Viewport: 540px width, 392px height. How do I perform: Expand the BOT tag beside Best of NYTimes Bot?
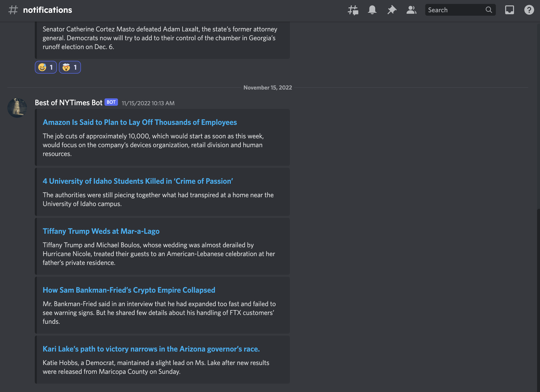click(111, 102)
